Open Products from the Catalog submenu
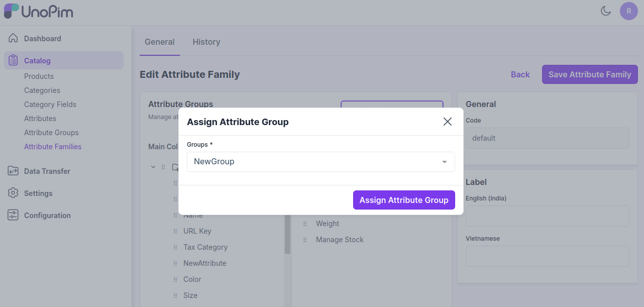Viewport: 644px width, 307px height. (x=38, y=76)
